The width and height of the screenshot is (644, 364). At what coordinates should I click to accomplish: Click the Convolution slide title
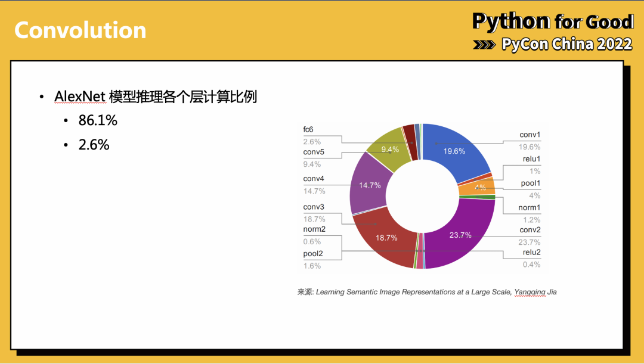pyautogui.click(x=80, y=30)
